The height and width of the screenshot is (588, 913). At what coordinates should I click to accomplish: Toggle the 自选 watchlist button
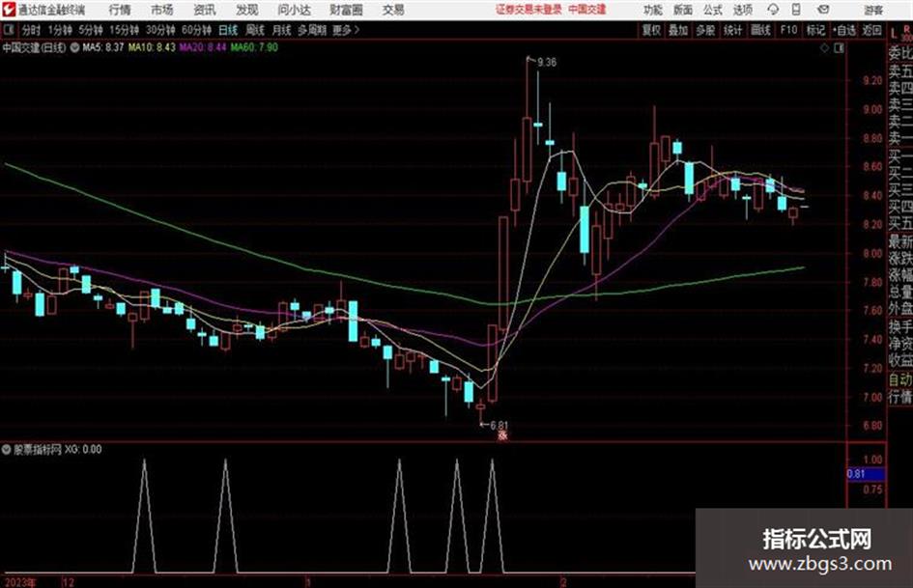click(843, 30)
